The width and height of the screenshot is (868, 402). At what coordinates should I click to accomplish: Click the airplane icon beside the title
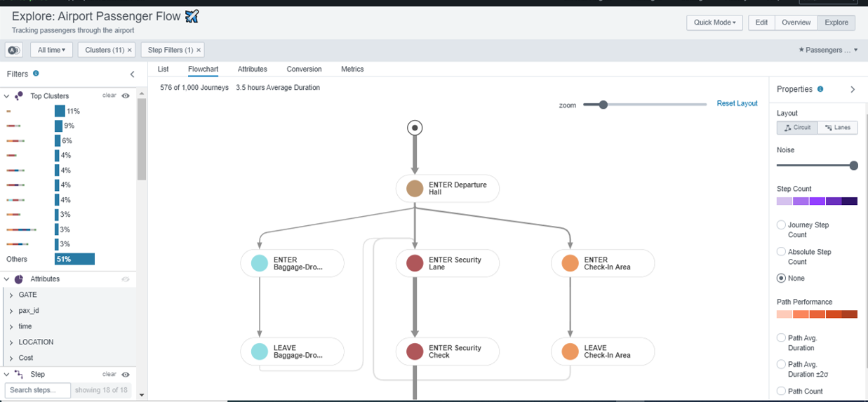pyautogui.click(x=192, y=15)
